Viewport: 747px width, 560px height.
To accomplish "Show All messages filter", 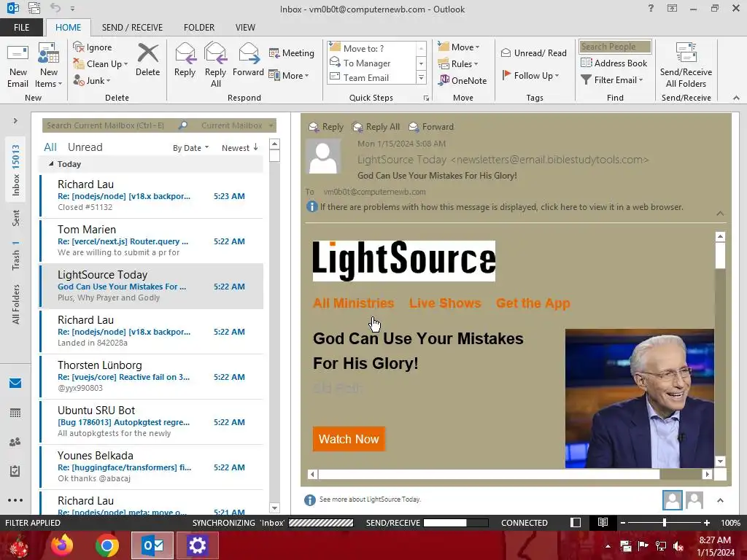I will (50, 147).
